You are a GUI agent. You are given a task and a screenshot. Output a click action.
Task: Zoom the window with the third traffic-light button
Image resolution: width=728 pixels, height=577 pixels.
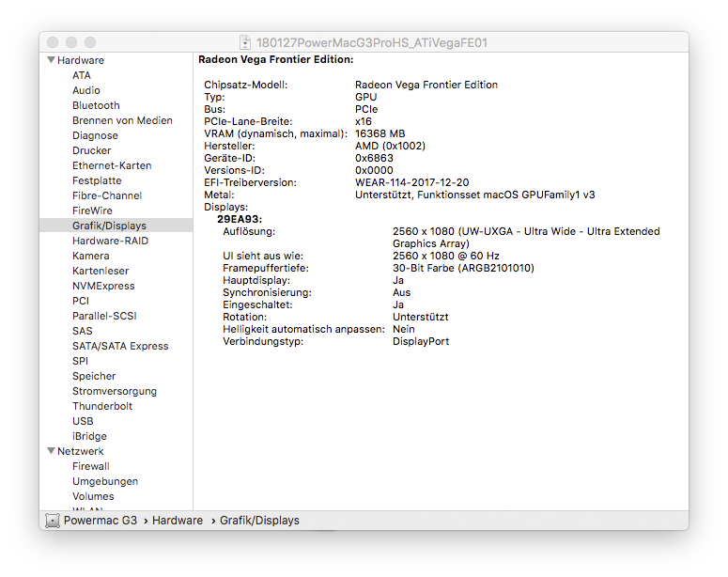click(x=90, y=42)
